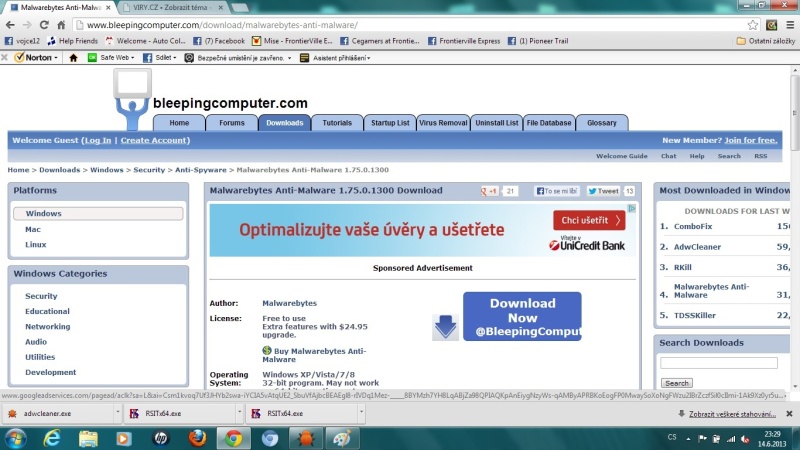Switch to the VIRY.CZ browser tab
The width and height of the screenshot is (800, 450).
[173, 7]
